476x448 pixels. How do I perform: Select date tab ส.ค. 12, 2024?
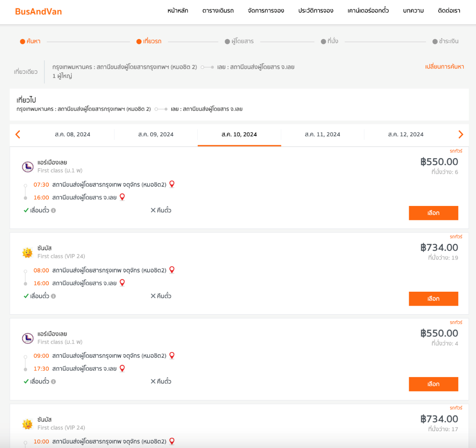[405, 135]
